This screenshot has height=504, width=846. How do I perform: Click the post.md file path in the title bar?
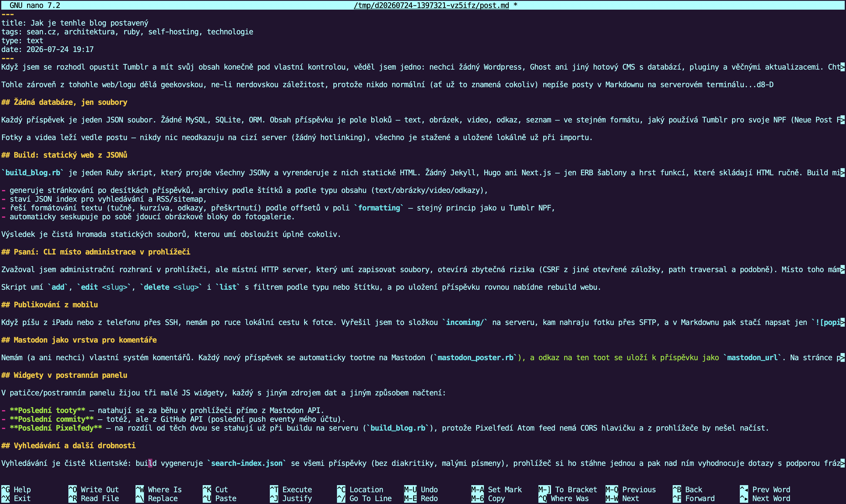431,5
